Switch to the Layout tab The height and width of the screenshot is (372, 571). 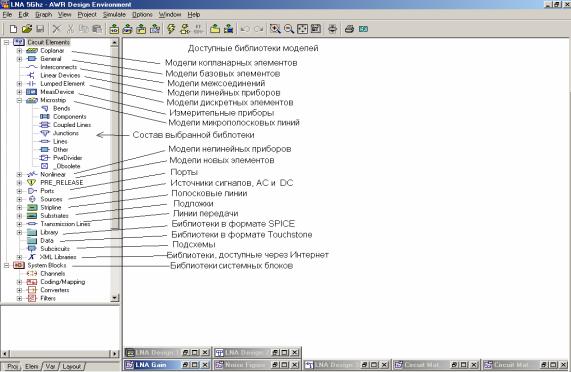[x=71, y=366]
